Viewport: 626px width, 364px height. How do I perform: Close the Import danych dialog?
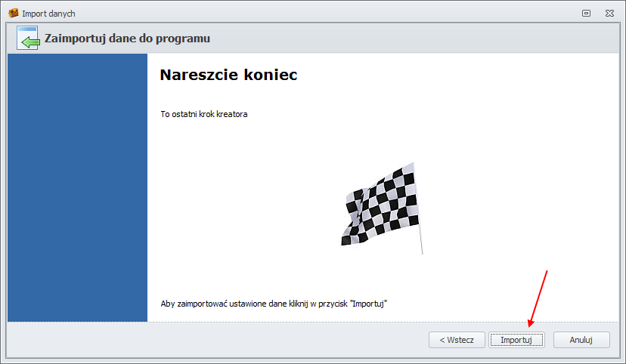pyautogui.click(x=609, y=14)
